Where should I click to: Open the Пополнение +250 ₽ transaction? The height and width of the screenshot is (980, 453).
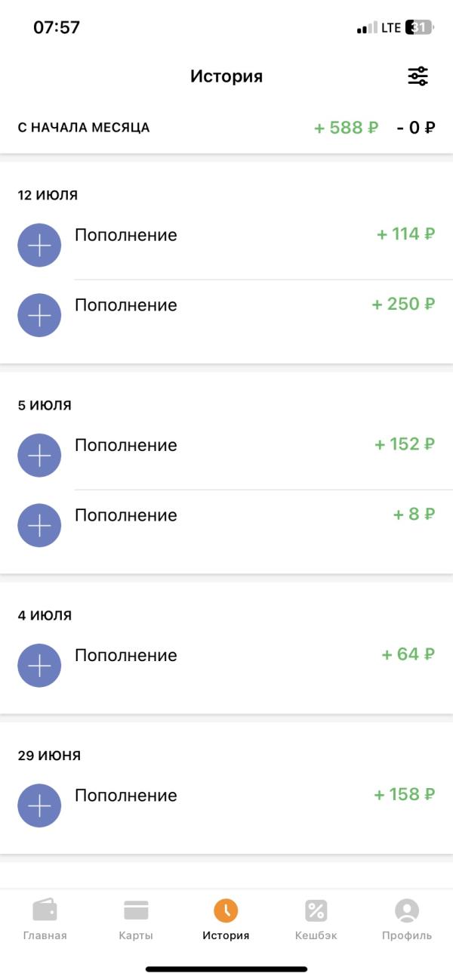[226, 315]
